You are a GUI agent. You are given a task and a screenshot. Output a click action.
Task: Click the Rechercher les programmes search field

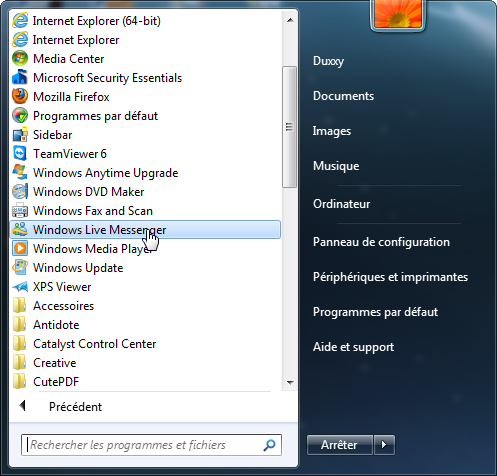click(151, 445)
